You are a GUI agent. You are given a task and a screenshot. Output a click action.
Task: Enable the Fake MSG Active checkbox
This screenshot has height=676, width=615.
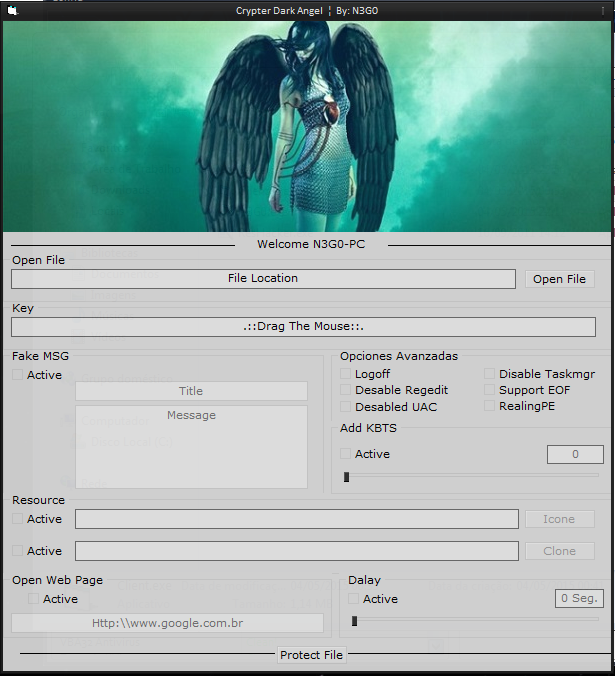17,374
